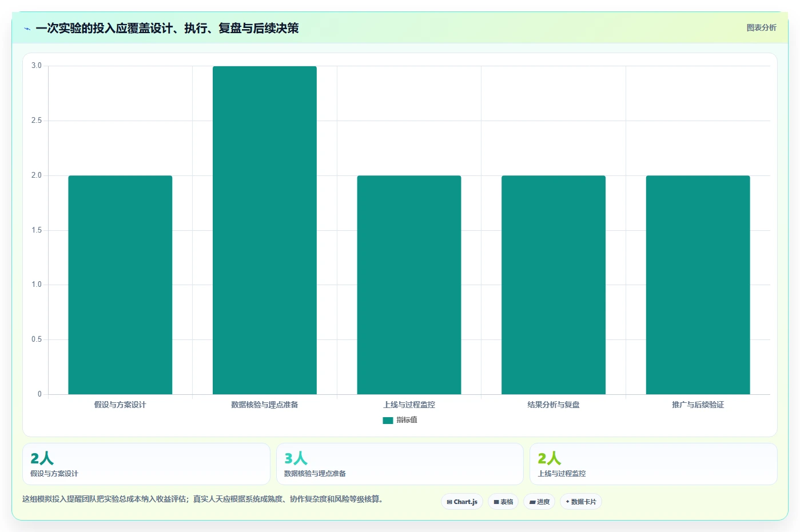Click the x-axis label 推广与后续验证

pyautogui.click(x=698, y=405)
